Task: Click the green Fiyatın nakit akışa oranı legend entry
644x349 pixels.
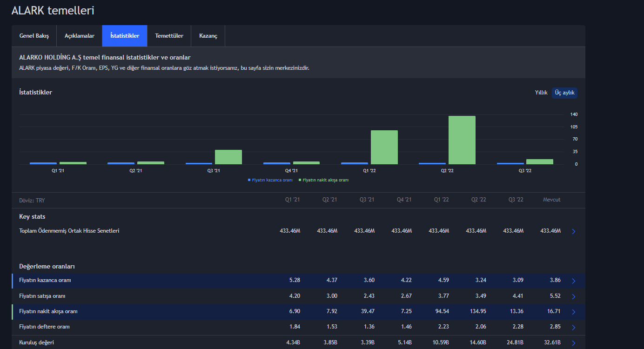Action: pyautogui.click(x=323, y=180)
